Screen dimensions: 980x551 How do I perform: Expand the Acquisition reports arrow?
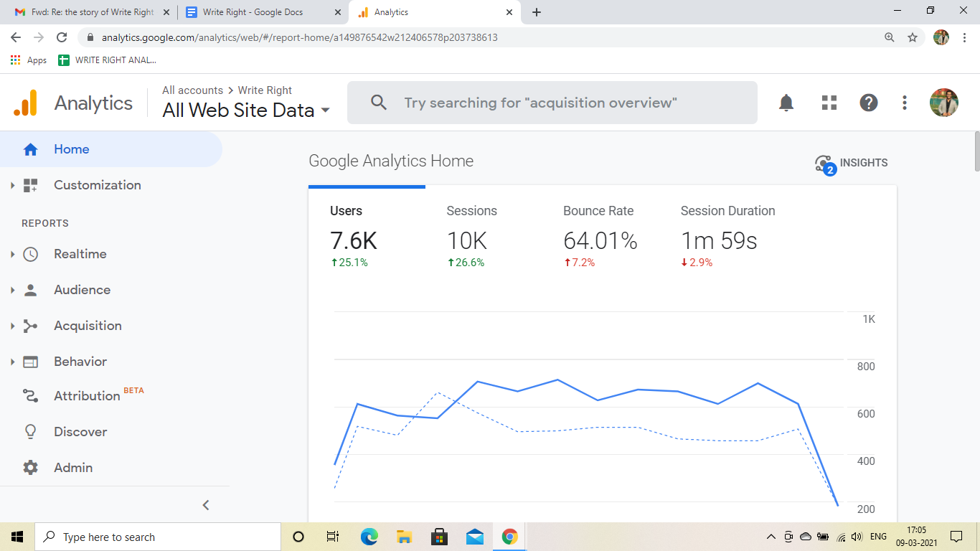[x=12, y=326]
